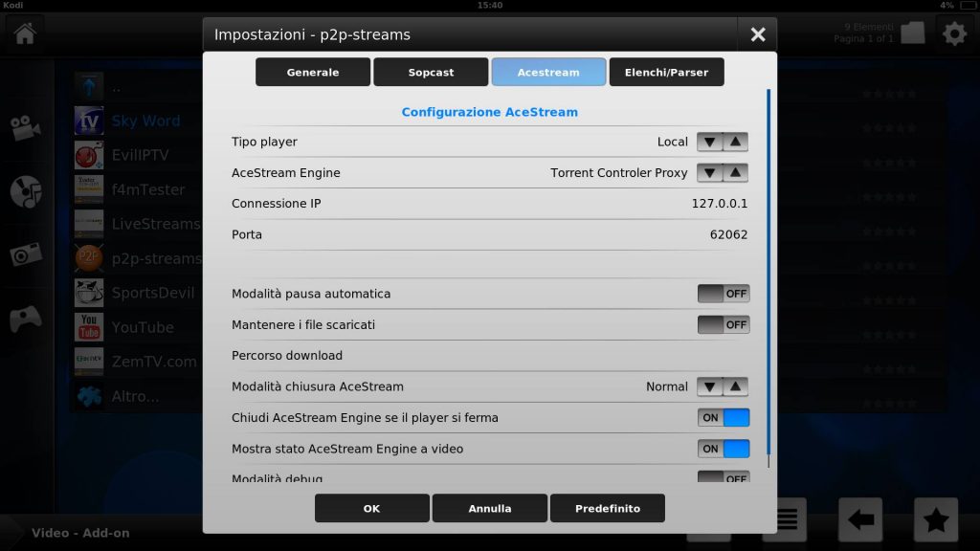Open Sky Word in the add-on list

145,121
